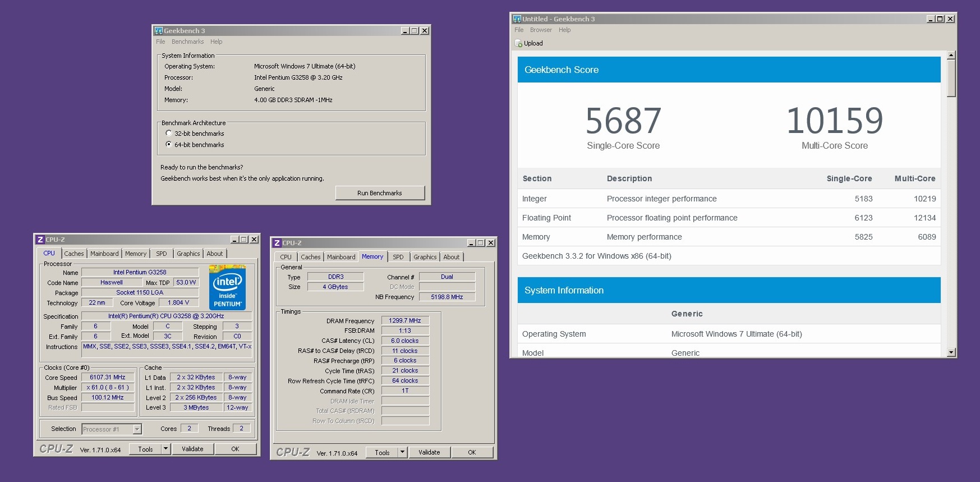Open Help menu in Geekbench 3 setup window
Viewport: 980px width, 482px height.
click(x=217, y=42)
